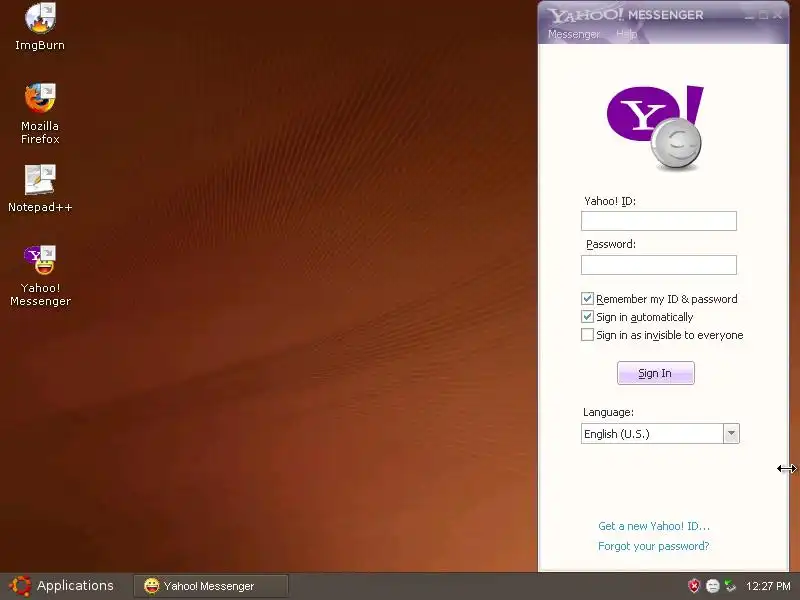
Task: Enable Sign in as invisible to everyone
Action: pyautogui.click(x=587, y=335)
